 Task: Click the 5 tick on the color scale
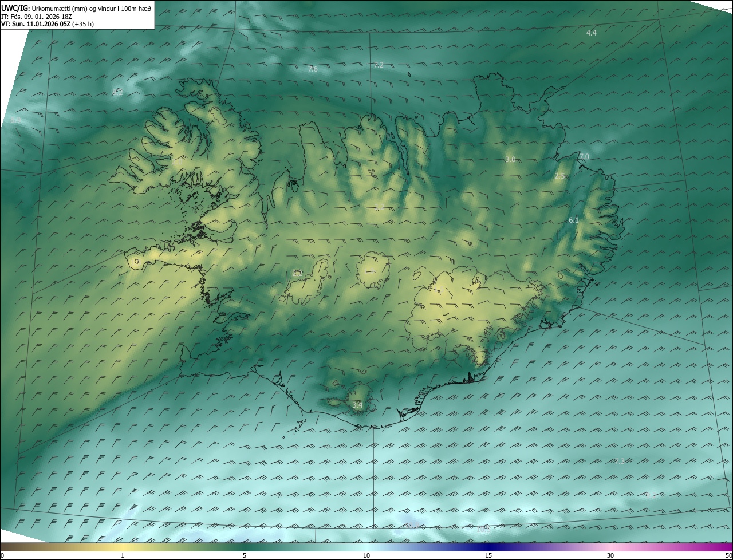coord(245,555)
